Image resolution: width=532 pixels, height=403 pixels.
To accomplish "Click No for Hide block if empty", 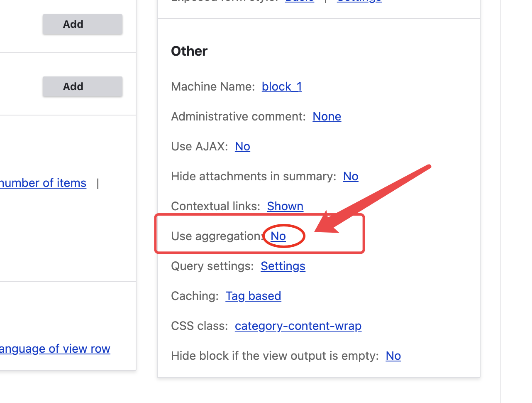I will point(393,356).
